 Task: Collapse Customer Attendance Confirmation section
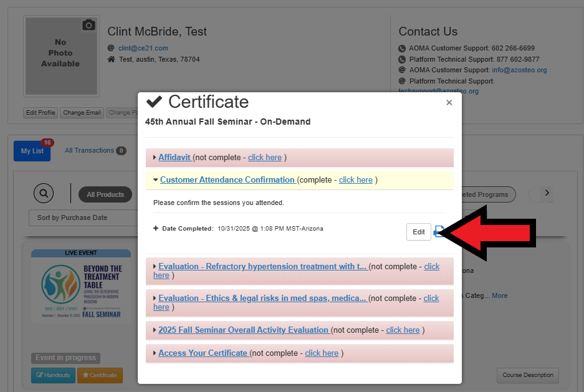click(x=227, y=179)
